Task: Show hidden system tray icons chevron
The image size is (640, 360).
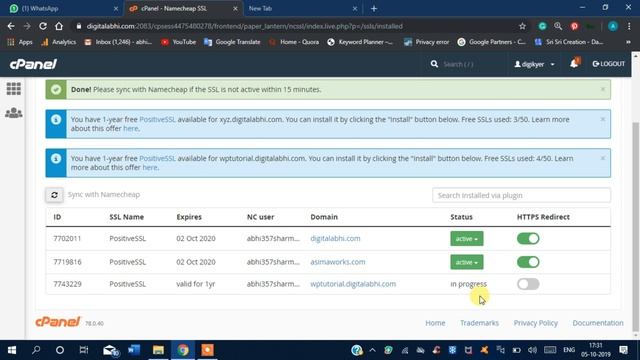Action: click(x=372, y=350)
